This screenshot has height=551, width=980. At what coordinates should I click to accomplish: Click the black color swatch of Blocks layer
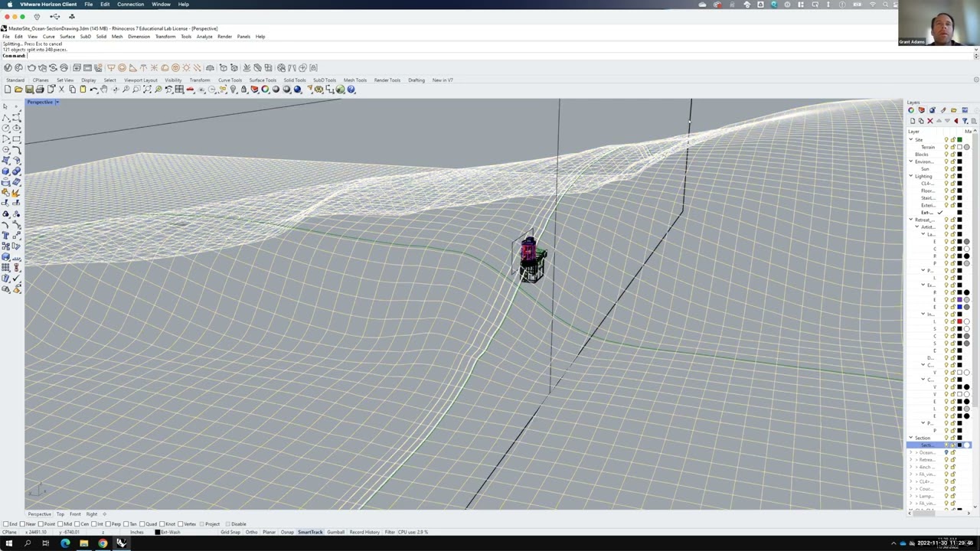[x=959, y=155]
